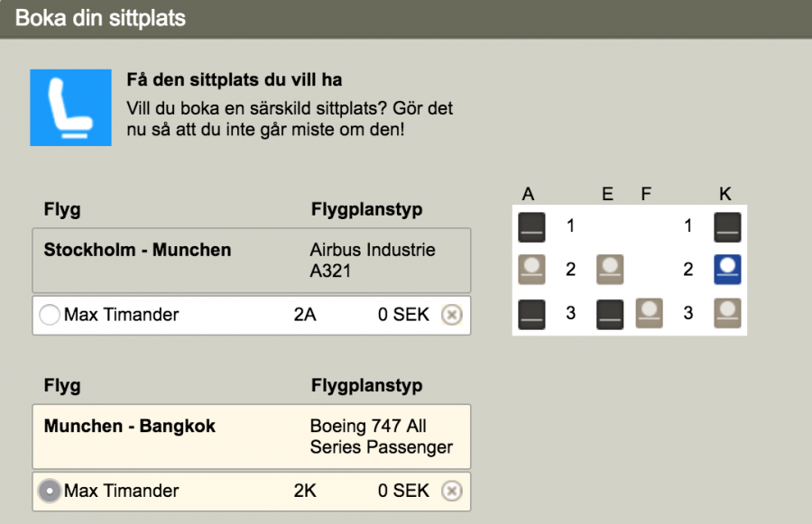
Task: Click the blue selected seat 2K
Action: pos(727,270)
